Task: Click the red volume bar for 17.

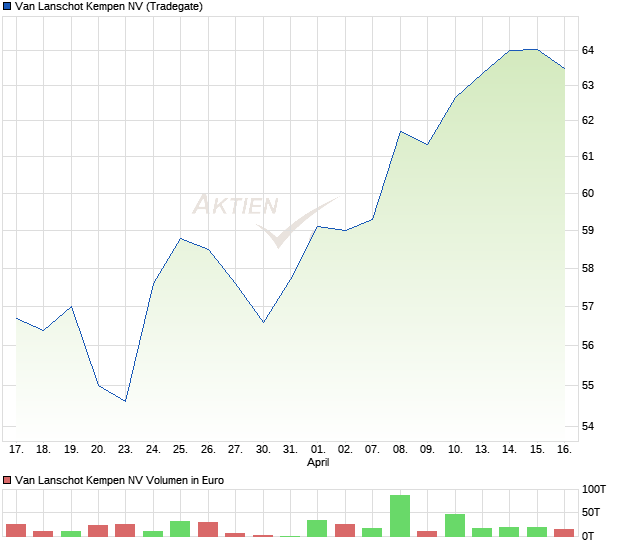Action: coord(16,531)
